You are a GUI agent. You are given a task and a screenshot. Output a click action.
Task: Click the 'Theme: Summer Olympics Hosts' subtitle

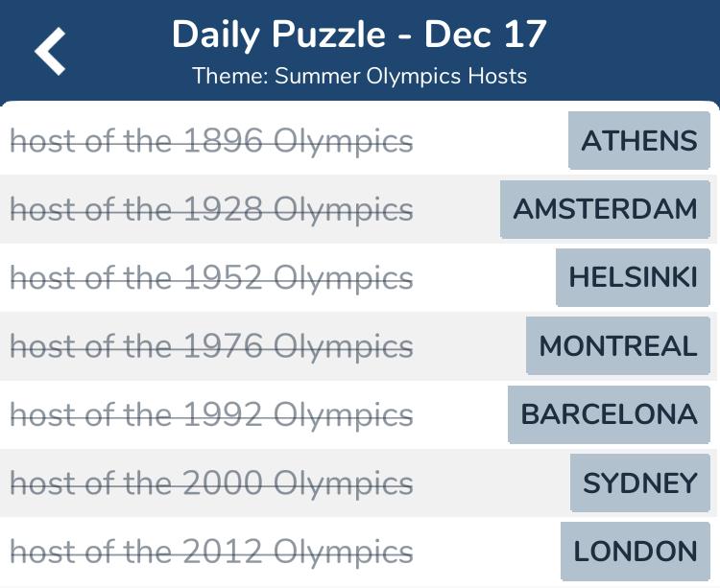[360, 76]
